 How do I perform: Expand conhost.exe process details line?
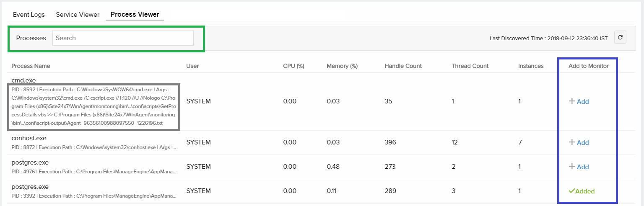tap(93, 147)
